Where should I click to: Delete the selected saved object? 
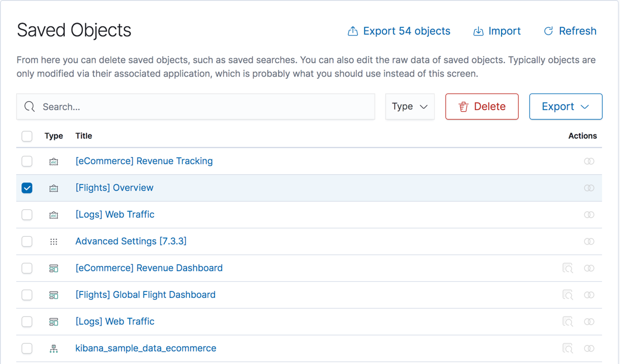(482, 106)
